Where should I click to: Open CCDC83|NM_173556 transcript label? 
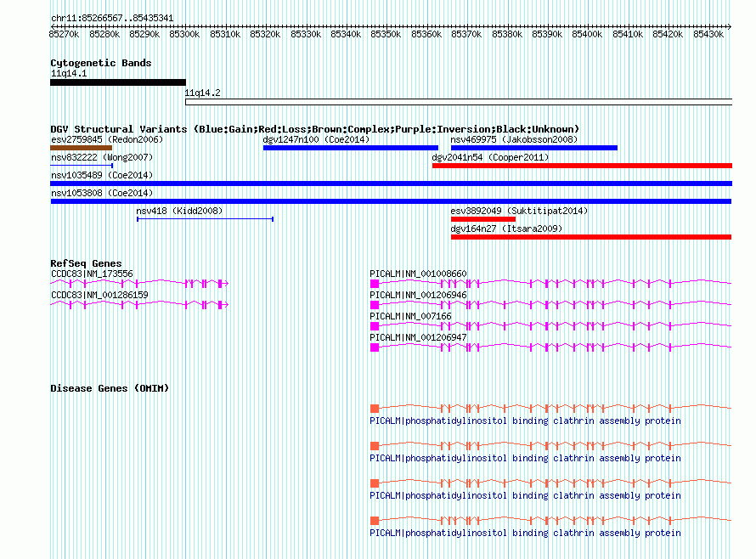pyautogui.click(x=92, y=274)
